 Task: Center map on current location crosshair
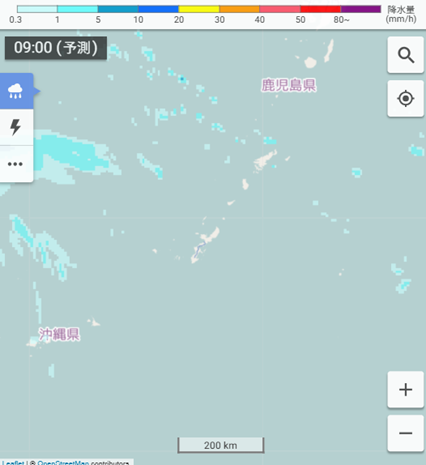(x=405, y=99)
